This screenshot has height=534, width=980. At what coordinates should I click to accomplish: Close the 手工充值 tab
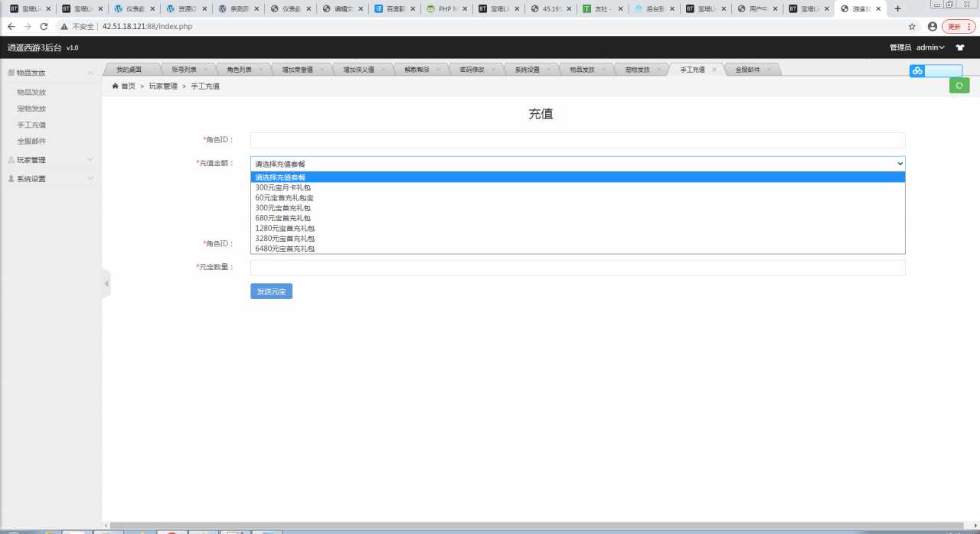point(714,69)
